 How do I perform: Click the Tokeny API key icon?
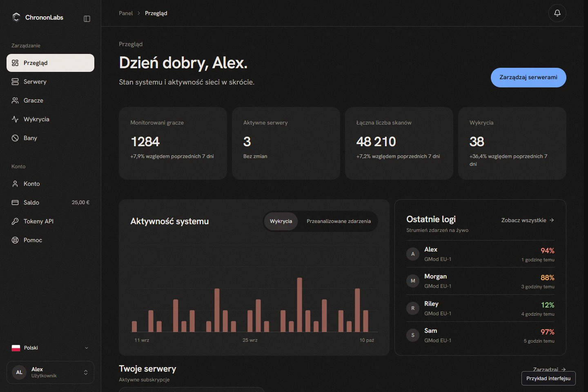[x=15, y=221]
